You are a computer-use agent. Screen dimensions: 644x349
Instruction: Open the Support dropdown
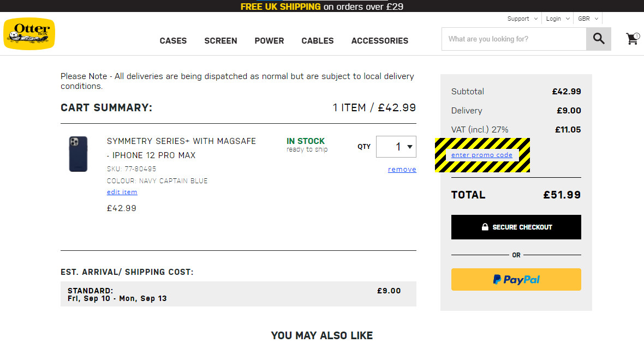click(522, 19)
